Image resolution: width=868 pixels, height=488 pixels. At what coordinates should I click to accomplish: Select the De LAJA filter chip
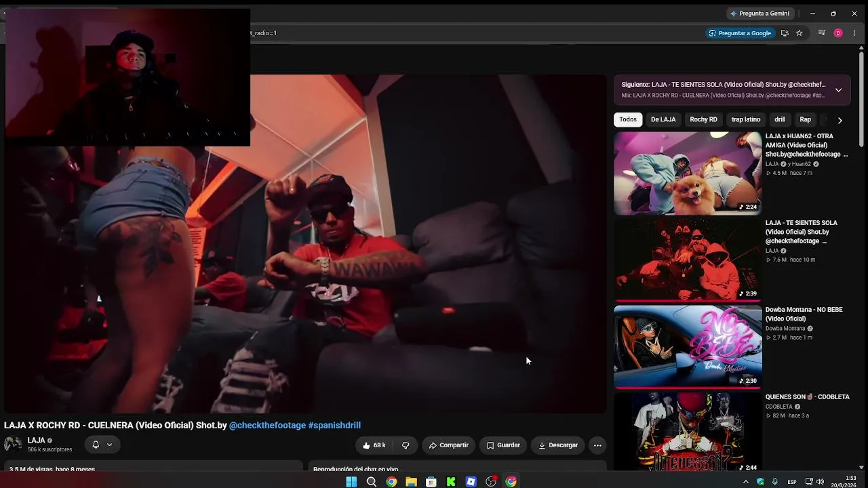pyautogui.click(x=663, y=119)
